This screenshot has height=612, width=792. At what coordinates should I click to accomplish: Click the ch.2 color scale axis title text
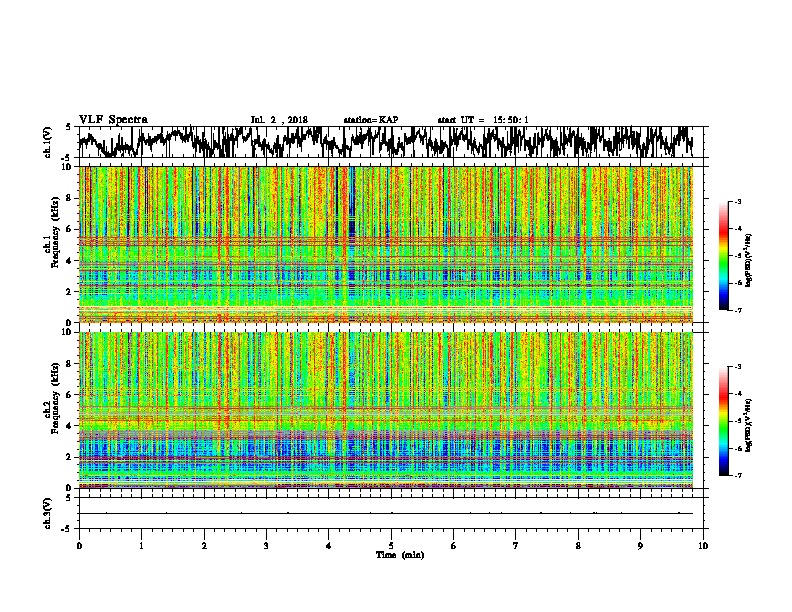tap(749, 425)
